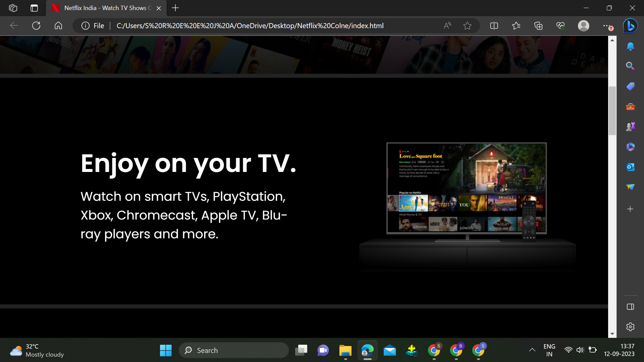Open the Search tool in the sidebar
The width and height of the screenshot is (644, 362).
[x=630, y=66]
